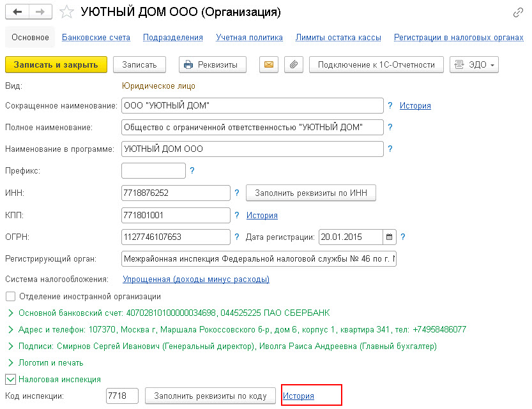The height and width of the screenshot is (409, 532).
Task: Click Подключение к 1С-Отчетности button
Action: coord(376,64)
